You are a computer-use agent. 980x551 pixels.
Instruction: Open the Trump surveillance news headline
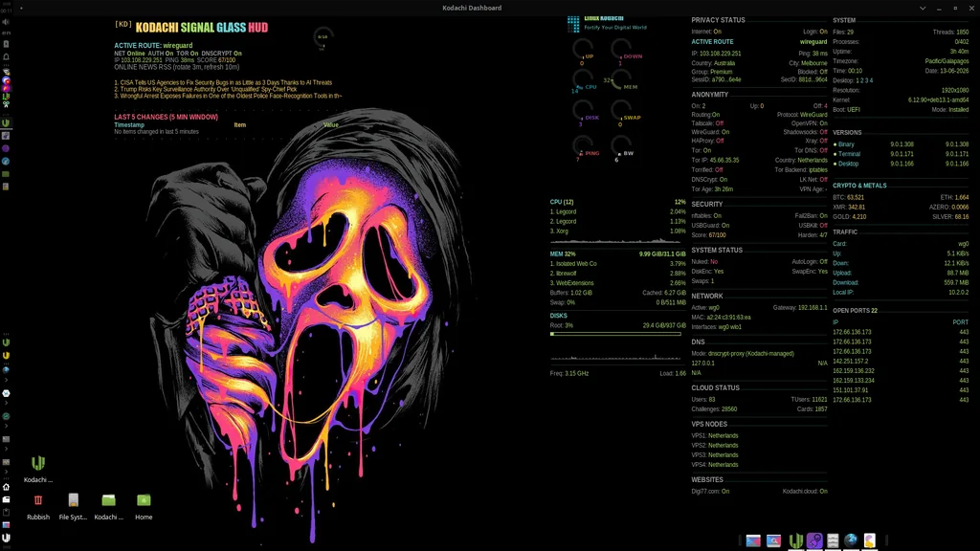pyautogui.click(x=206, y=89)
